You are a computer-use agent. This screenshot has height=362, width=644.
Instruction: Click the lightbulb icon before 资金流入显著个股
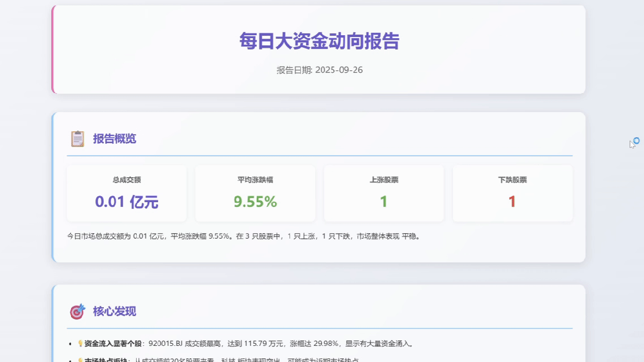click(80, 343)
